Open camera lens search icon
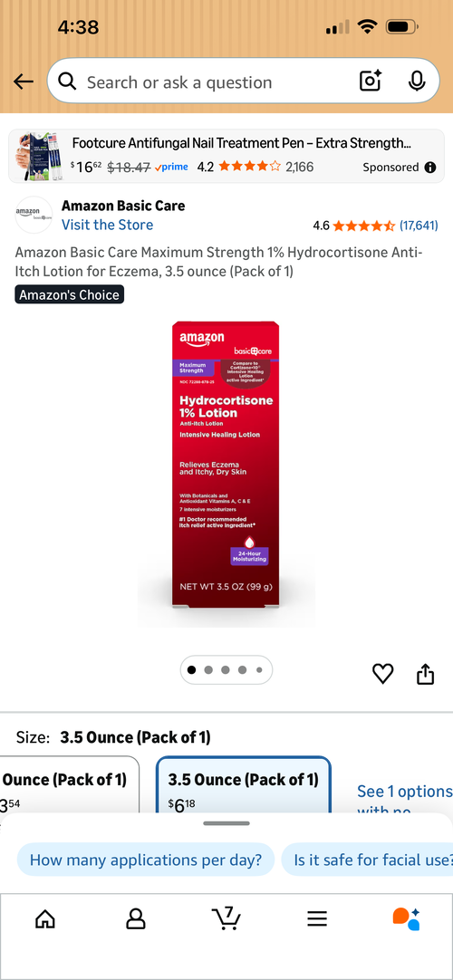The height and width of the screenshot is (980, 453). [x=371, y=82]
